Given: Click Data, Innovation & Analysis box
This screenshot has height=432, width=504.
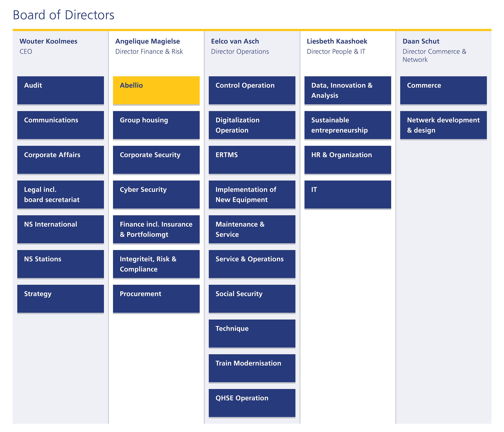Looking at the screenshot, I should point(348,90).
